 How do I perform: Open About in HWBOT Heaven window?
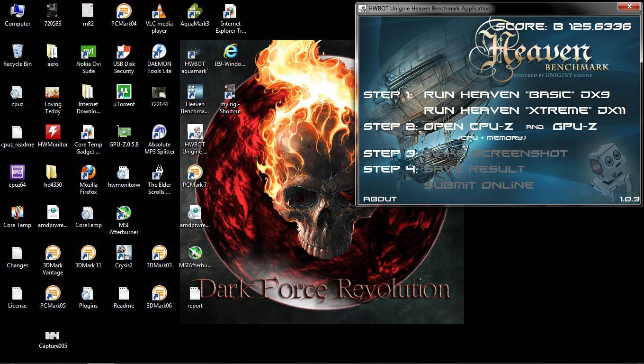click(380, 199)
